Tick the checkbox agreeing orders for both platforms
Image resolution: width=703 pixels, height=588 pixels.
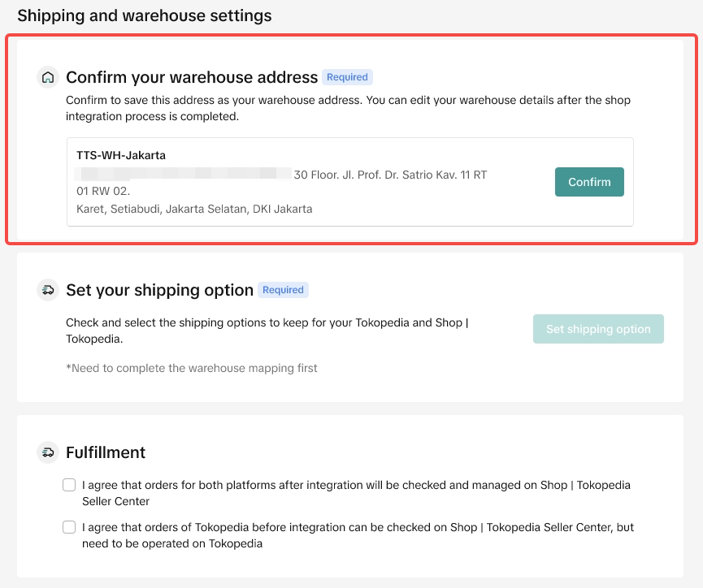tap(69, 485)
